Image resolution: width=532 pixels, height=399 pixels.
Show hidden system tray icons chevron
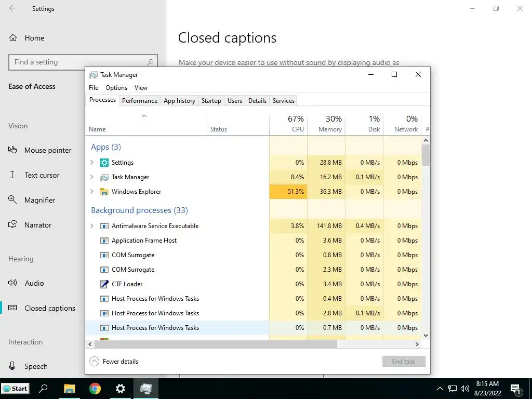tap(440, 389)
